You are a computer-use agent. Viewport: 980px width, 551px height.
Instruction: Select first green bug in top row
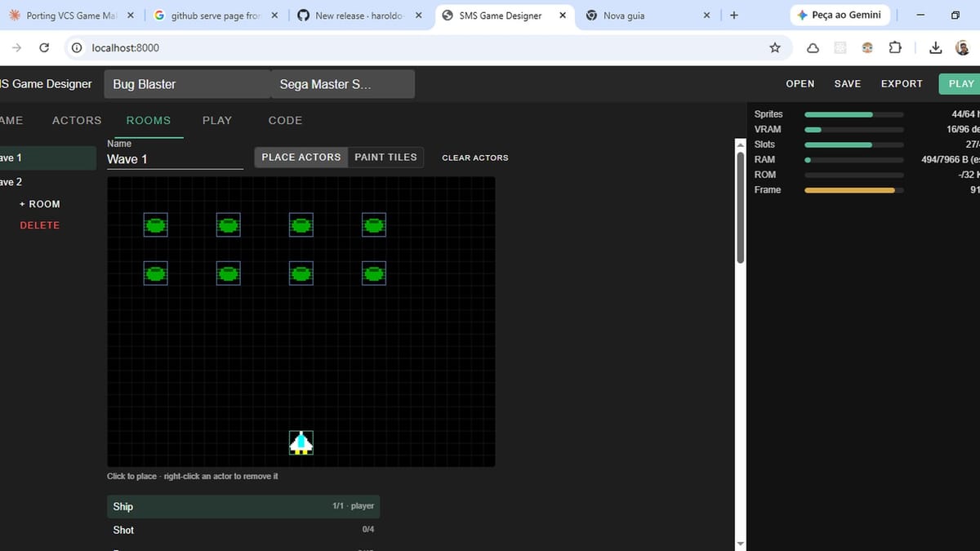(156, 224)
